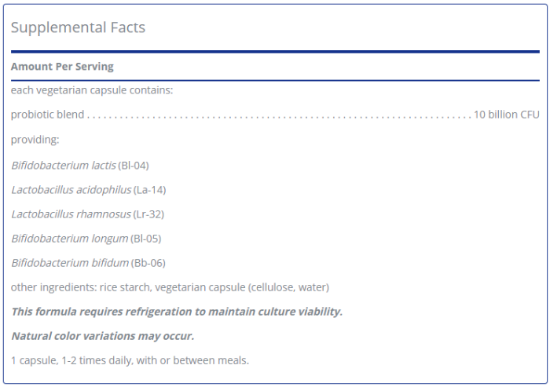This screenshot has height=387, width=550.
Task: Select Bifidobacterium bifidum species name
Action: tap(70, 263)
